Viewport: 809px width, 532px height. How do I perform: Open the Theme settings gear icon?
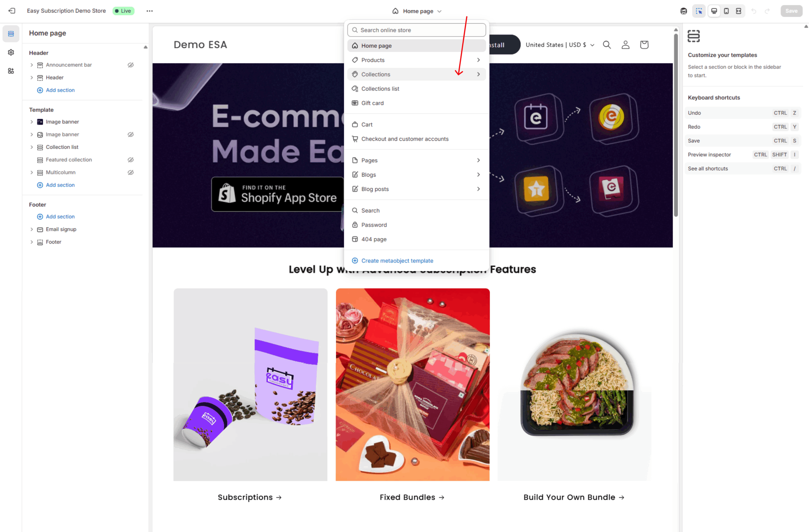coord(11,52)
